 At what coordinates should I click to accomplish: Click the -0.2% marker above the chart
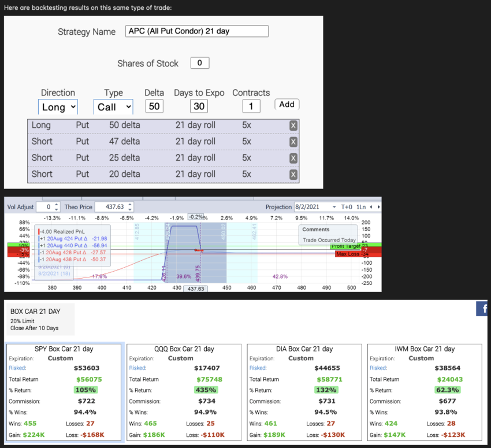(196, 217)
